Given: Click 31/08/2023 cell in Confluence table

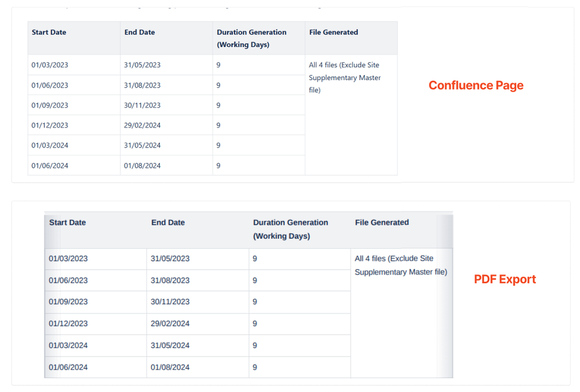Looking at the screenshot, I should coord(166,85).
